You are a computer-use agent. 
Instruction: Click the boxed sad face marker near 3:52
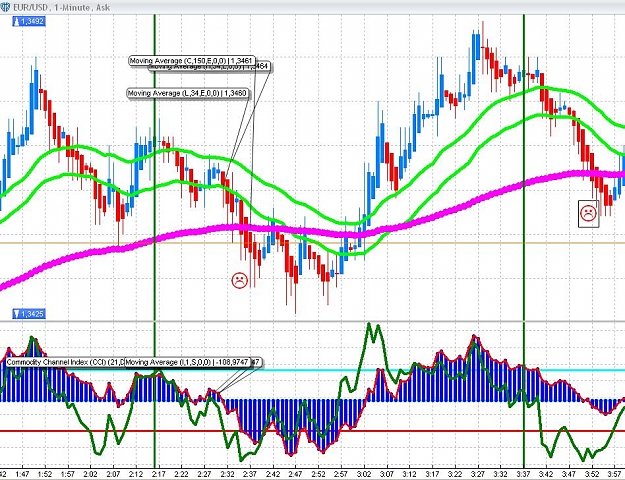588,214
